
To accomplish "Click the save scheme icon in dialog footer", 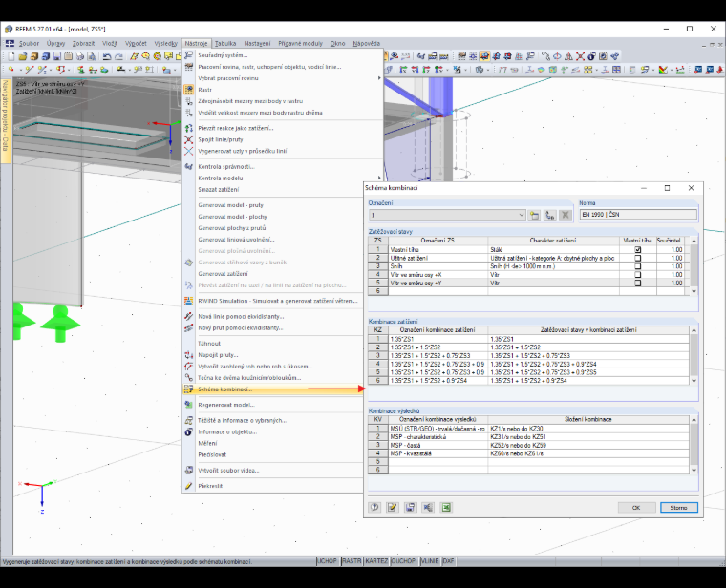I will (x=410, y=507).
